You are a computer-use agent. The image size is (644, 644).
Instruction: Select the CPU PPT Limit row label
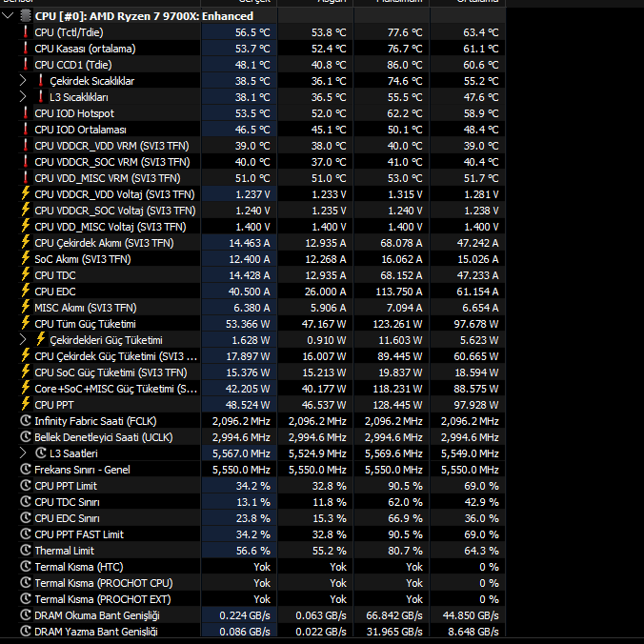(66, 486)
